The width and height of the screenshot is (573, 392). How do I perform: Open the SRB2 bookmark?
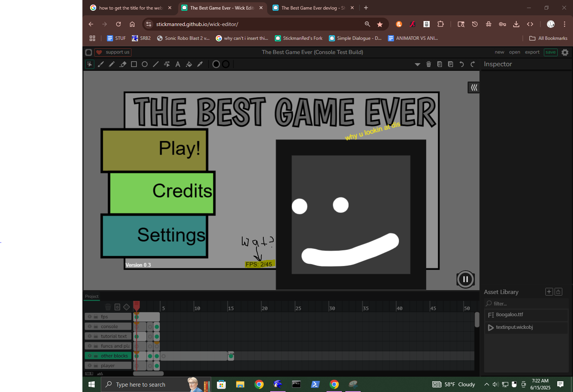[x=141, y=38]
